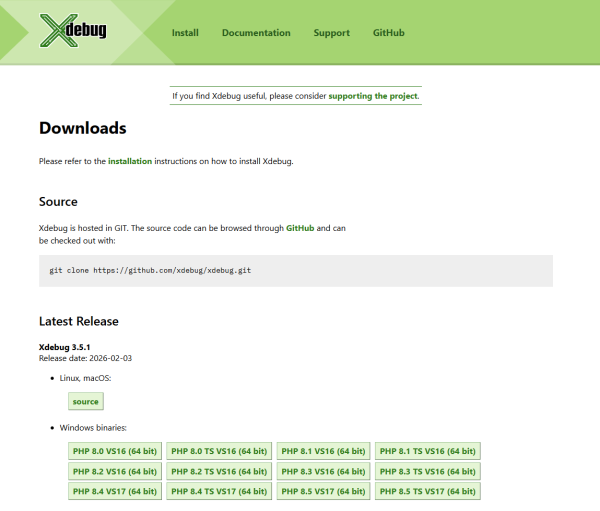Image resolution: width=600 pixels, height=511 pixels.
Task: Open the Support page
Action: coord(331,33)
